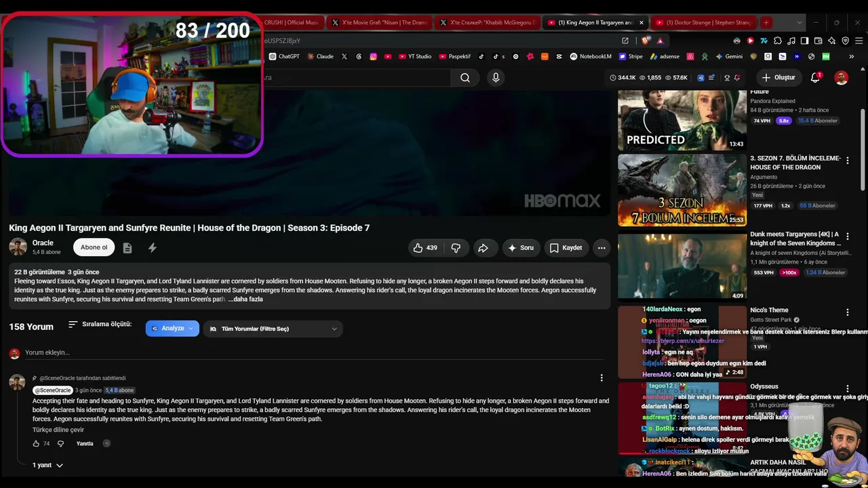Open the Oracle channel name link
The width and height of the screenshot is (868, 488).
[x=43, y=243]
